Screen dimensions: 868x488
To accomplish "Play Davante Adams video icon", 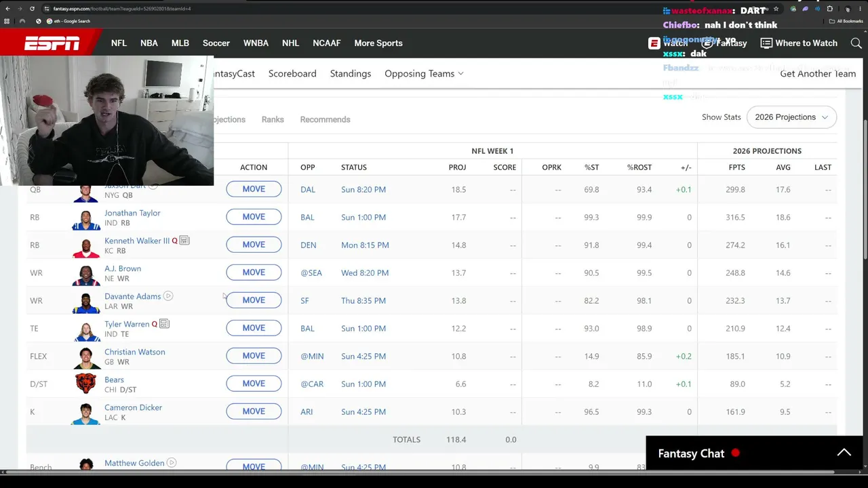I will coord(168,296).
